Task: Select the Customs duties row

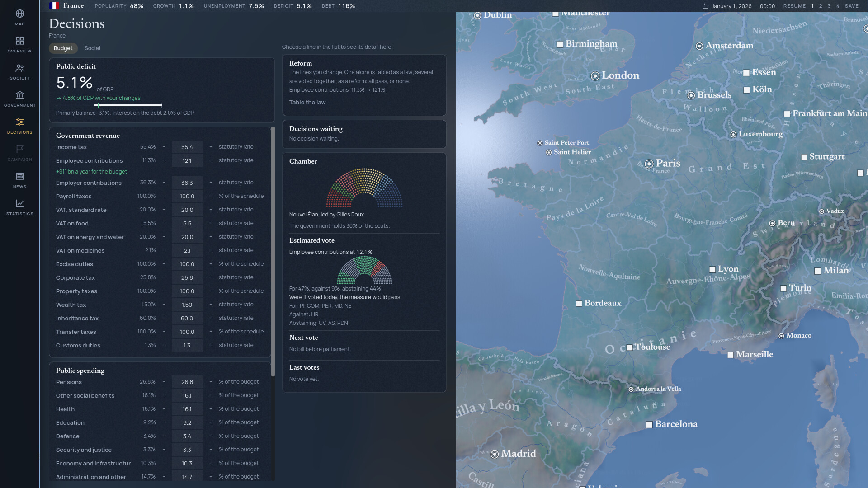Action: (x=160, y=346)
